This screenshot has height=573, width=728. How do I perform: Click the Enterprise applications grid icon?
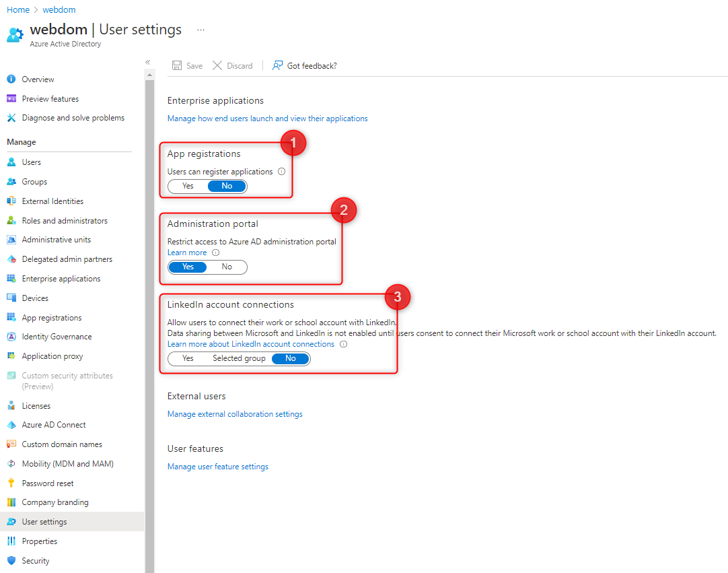(x=11, y=279)
